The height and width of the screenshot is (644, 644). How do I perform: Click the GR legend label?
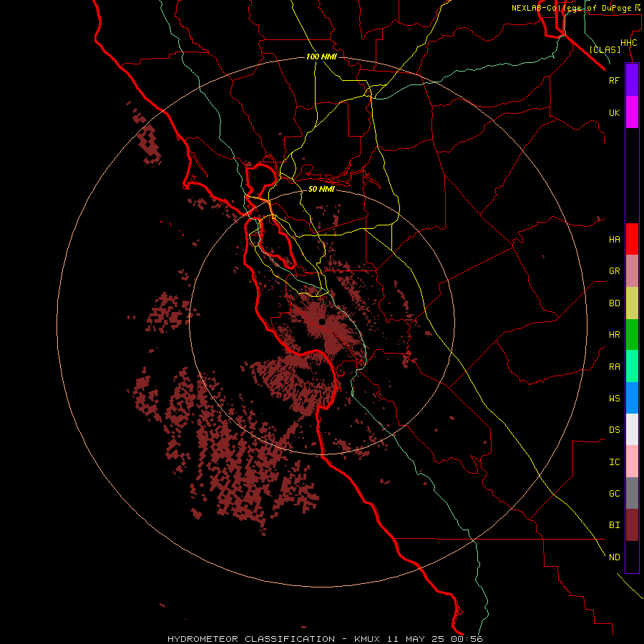click(614, 271)
